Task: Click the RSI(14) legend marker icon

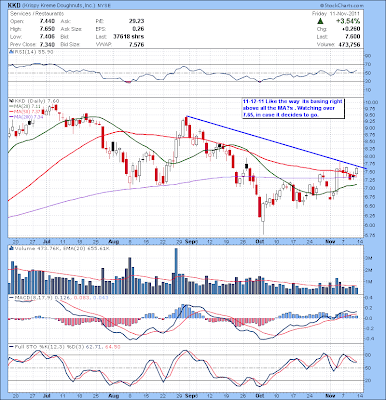Action: (11, 52)
